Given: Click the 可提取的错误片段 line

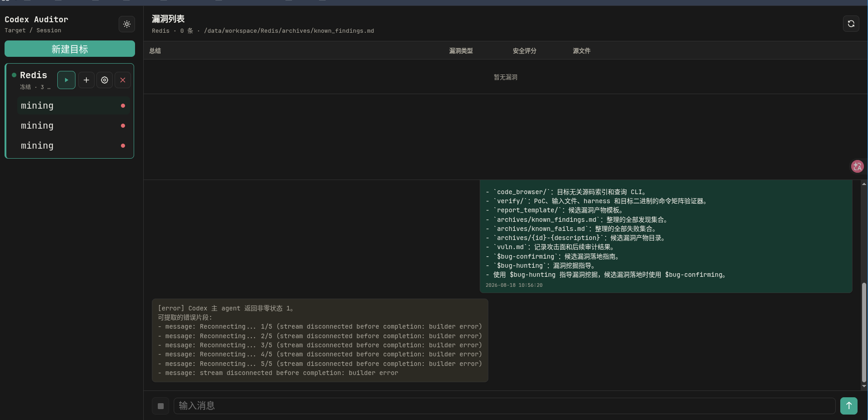Looking at the screenshot, I should 185,317.
